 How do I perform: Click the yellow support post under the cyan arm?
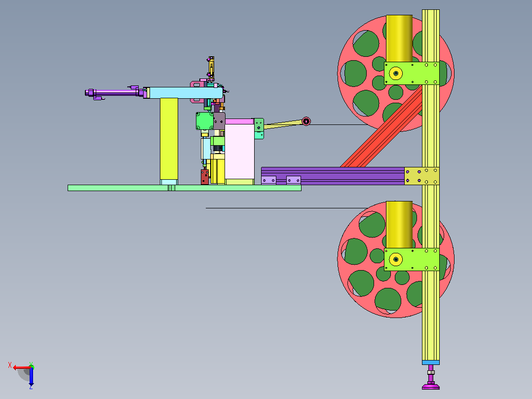(169, 139)
